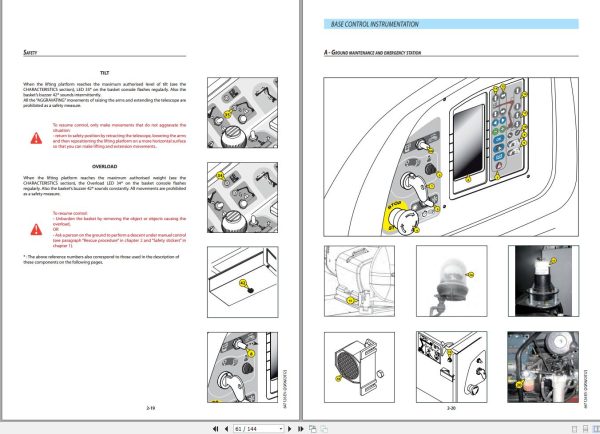
Task: Click the TILT section heading
Action: (x=104, y=73)
